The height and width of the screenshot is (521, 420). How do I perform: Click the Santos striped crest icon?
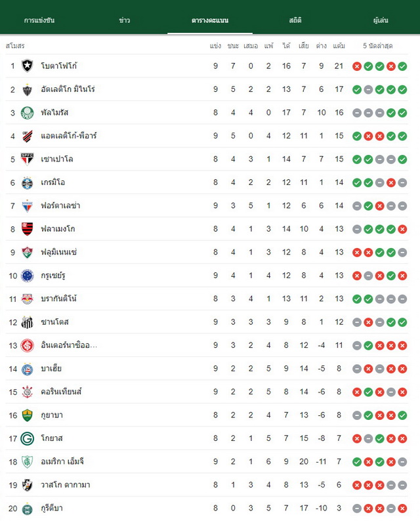[28, 322]
